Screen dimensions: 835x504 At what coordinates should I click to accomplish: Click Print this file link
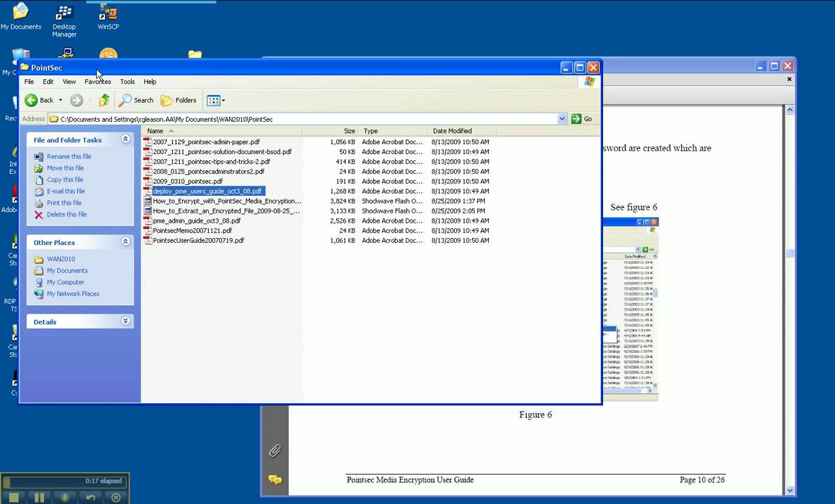64,203
